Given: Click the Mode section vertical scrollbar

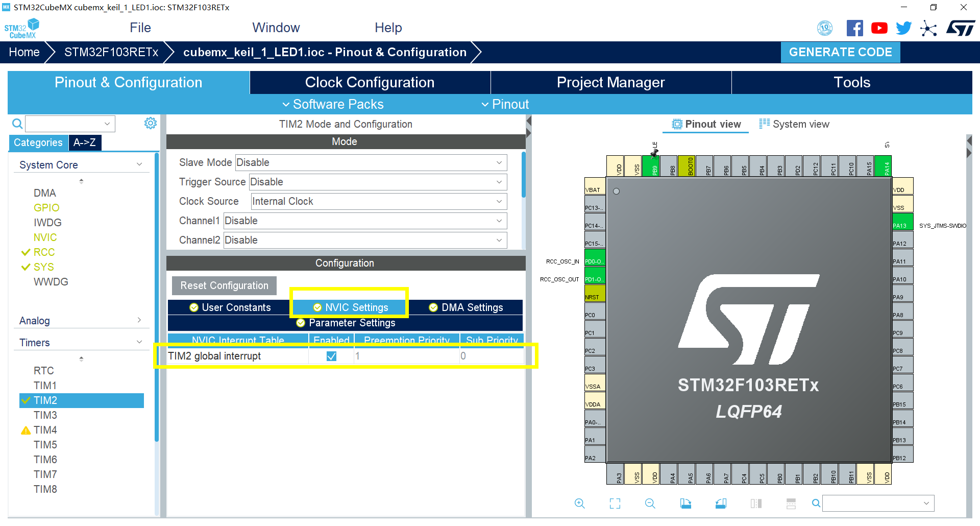Looking at the screenshot, I should pos(524,175).
